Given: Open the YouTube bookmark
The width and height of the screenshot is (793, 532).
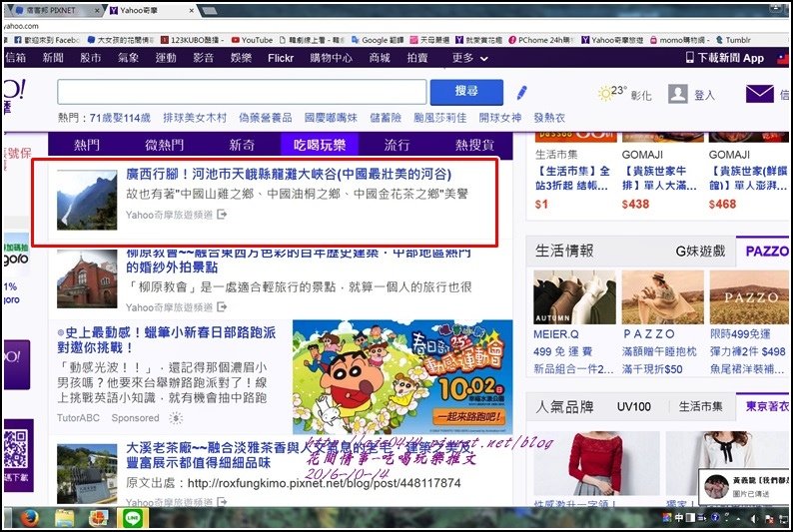Looking at the screenshot, I should [x=252, y=40].
